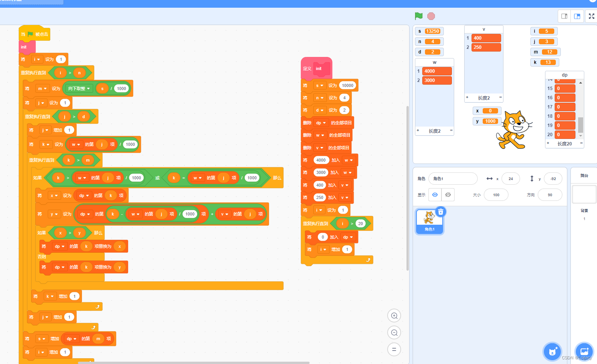Image resolution: width=597 pixels, height=364 pixels.
Task: Click the 大小 size field showing 100
Action: [x=496, y=195]
